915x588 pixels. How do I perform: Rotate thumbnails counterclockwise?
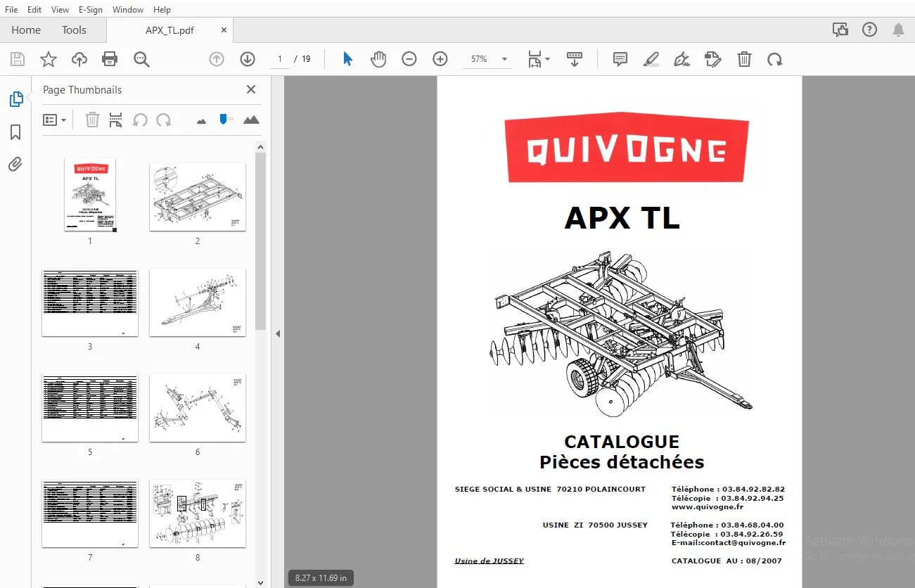[x=140, y=120]
